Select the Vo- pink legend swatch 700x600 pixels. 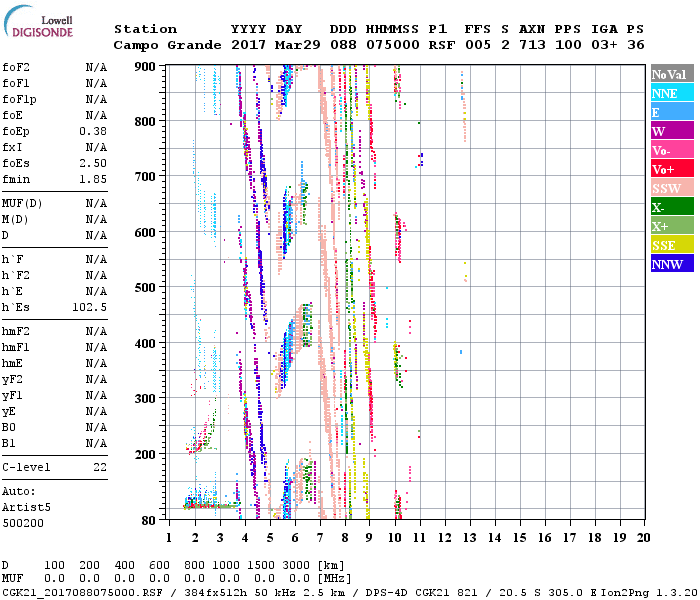(672, 150)
